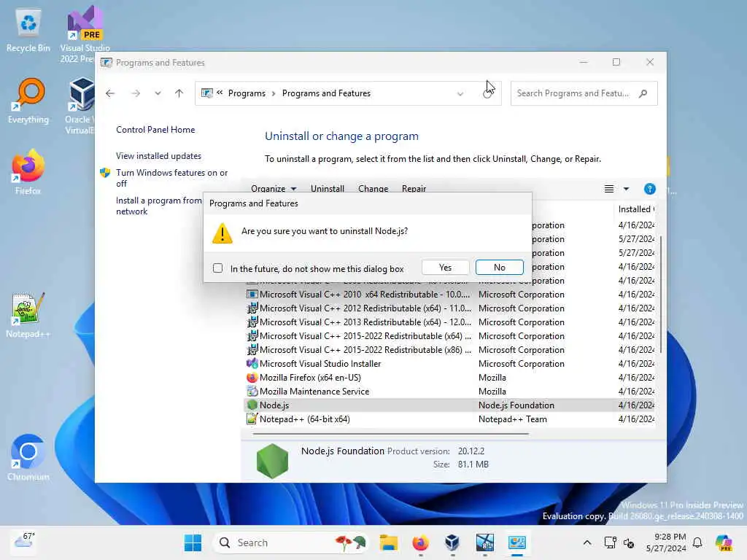Cancel uninstall by clicking No
The image size is (747, 560).
coord(499,268)
